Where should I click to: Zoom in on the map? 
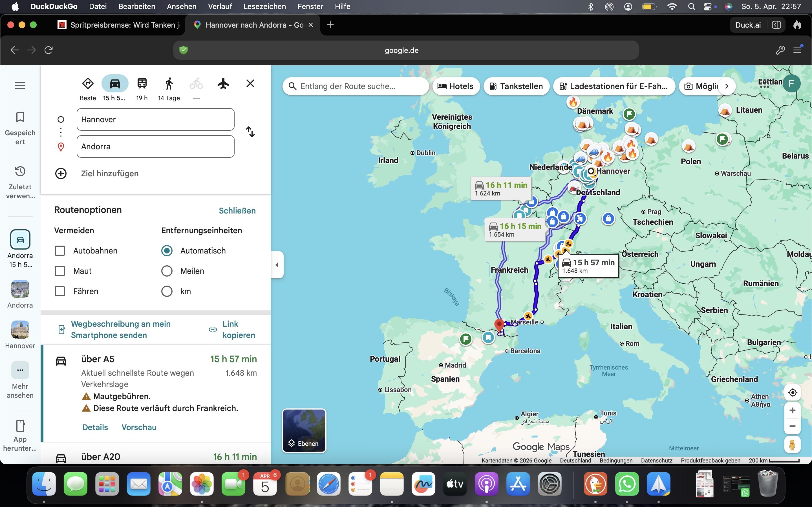(793, 410)
